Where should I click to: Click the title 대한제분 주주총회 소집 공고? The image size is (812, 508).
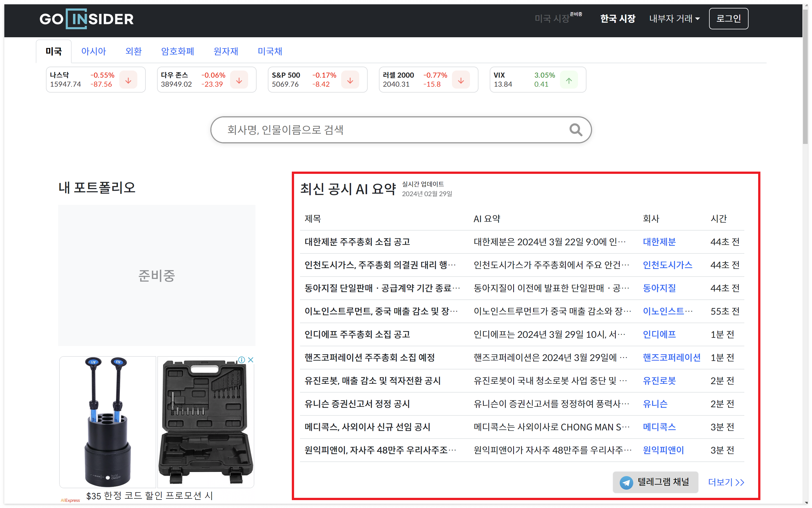click(357, 242)
